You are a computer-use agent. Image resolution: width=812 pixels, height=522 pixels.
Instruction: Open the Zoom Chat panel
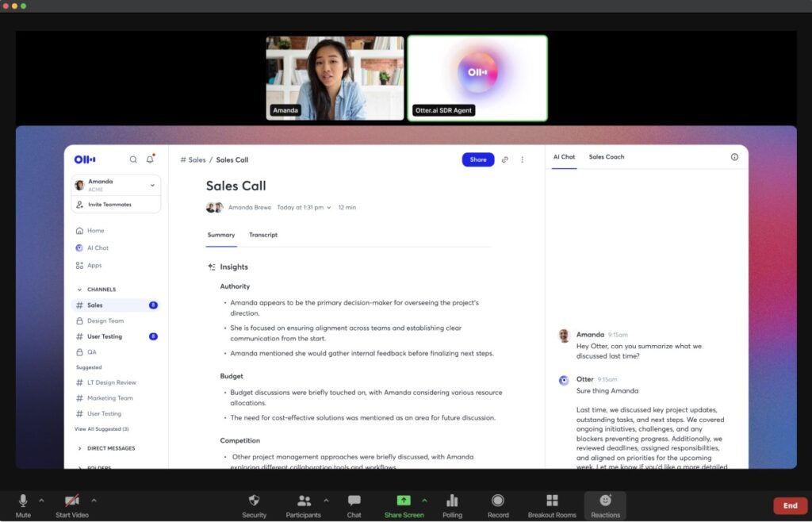tap(354, 505)
